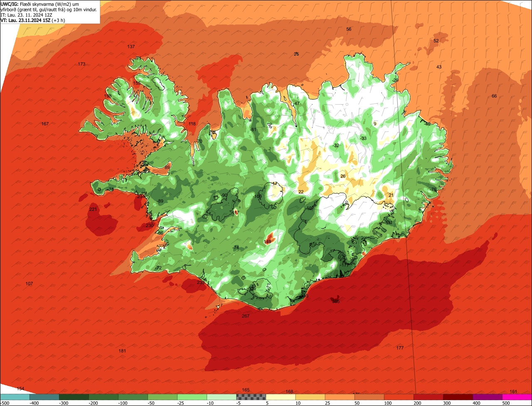Viewport: 532px width, 406px height.
Task: Click the magenta legend swatch above 500
Action: (517, 397)
